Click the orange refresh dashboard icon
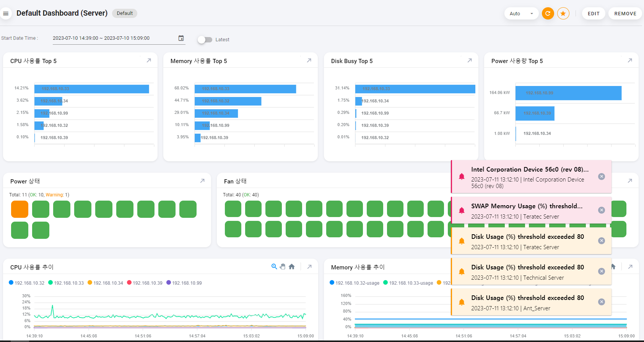The image size is (644, 342). pos(548,13)
